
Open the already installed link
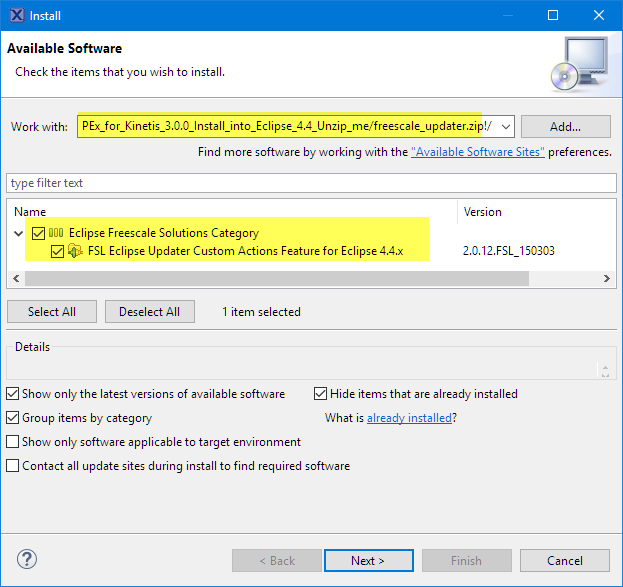click(409, 418)
